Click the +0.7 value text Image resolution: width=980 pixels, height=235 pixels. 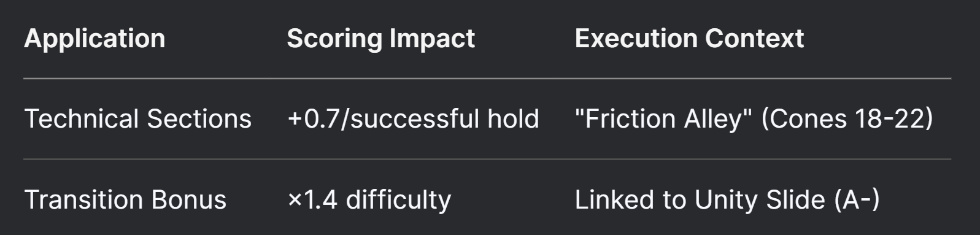click(x=313, y=118)
